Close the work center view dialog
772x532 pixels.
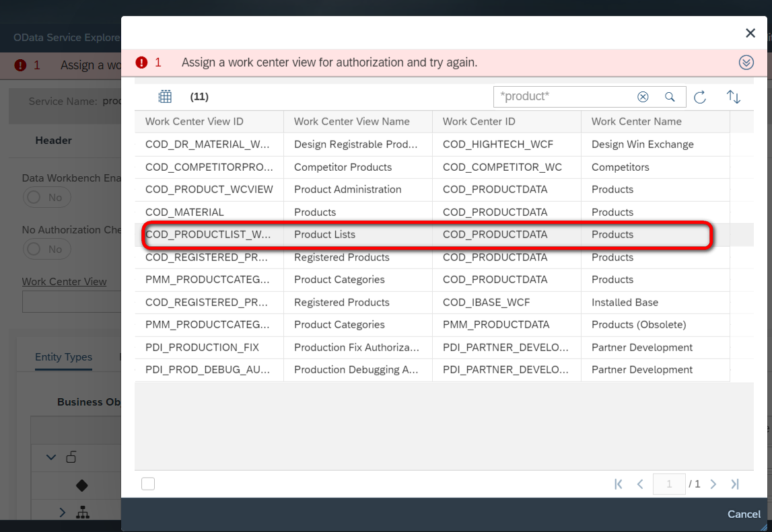pos(750,33)
